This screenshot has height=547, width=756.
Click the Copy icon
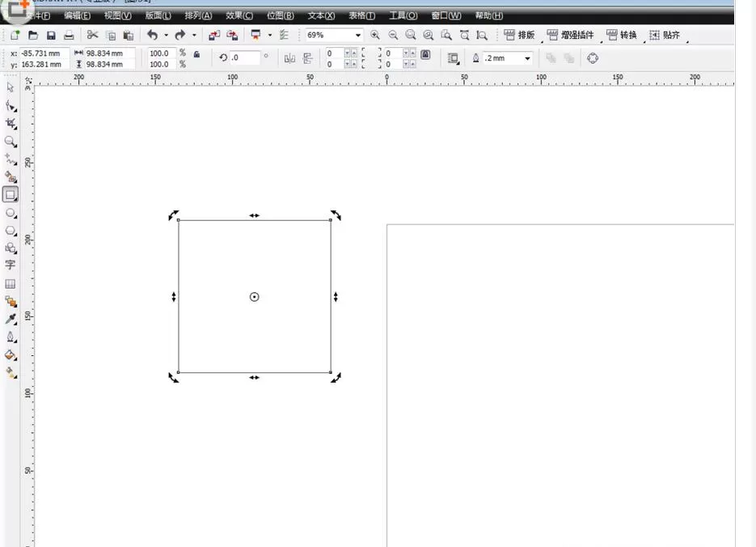tap(111, 36)
